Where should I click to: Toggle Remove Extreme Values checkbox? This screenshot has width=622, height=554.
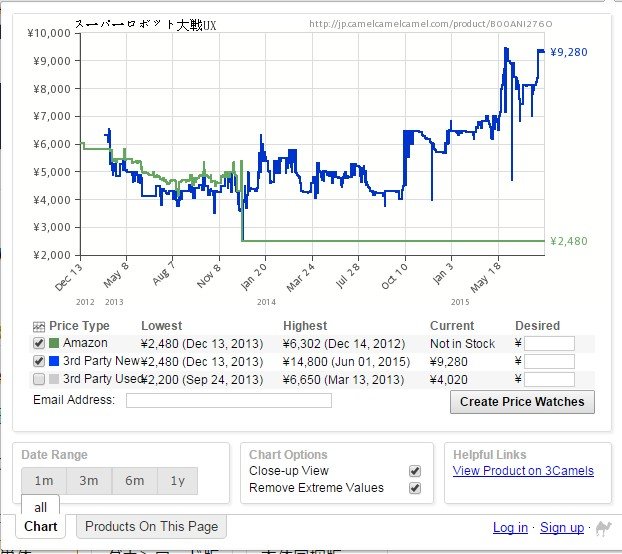coord(414,488)
